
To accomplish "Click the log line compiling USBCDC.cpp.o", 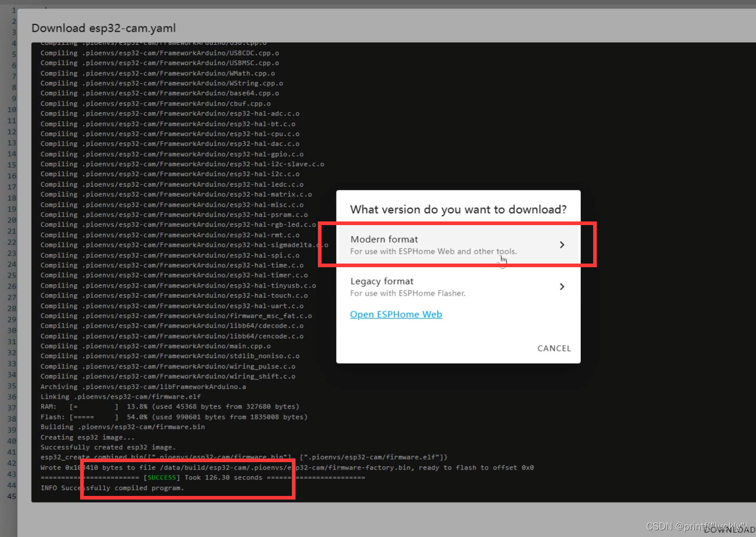I will (x=160, y=53).
